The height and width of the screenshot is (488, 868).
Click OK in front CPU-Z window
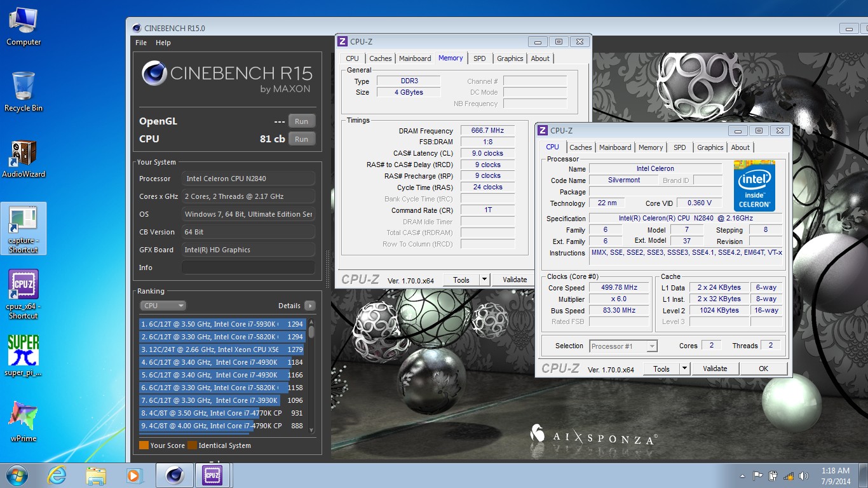click(764, 369)
